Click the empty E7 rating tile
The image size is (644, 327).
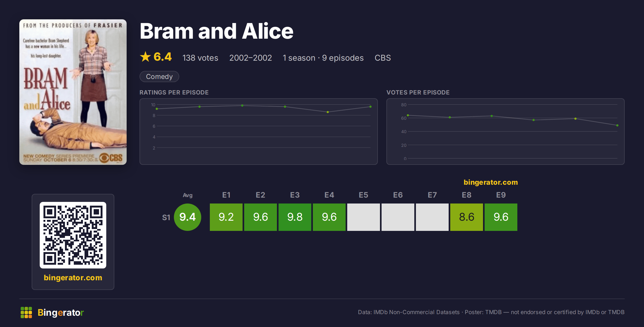432,217
